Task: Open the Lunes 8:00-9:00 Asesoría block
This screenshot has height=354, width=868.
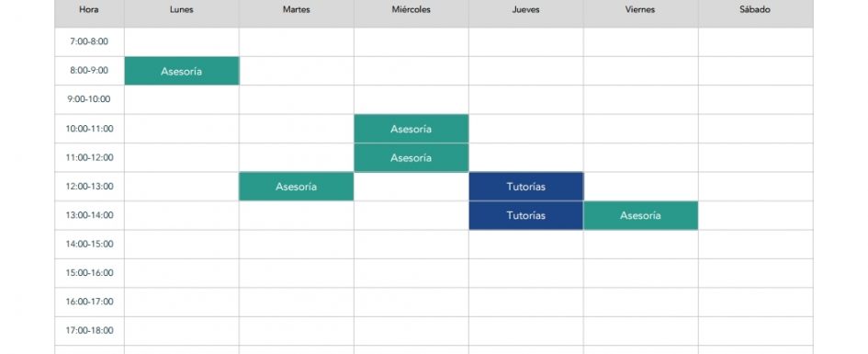Action: tap(182, 71)
